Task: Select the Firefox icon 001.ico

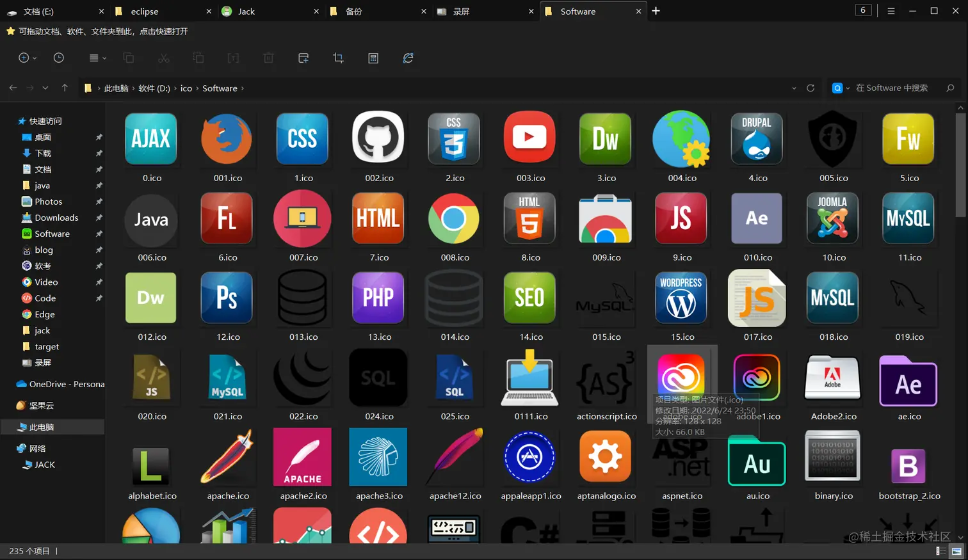Action: click(227, 140)
